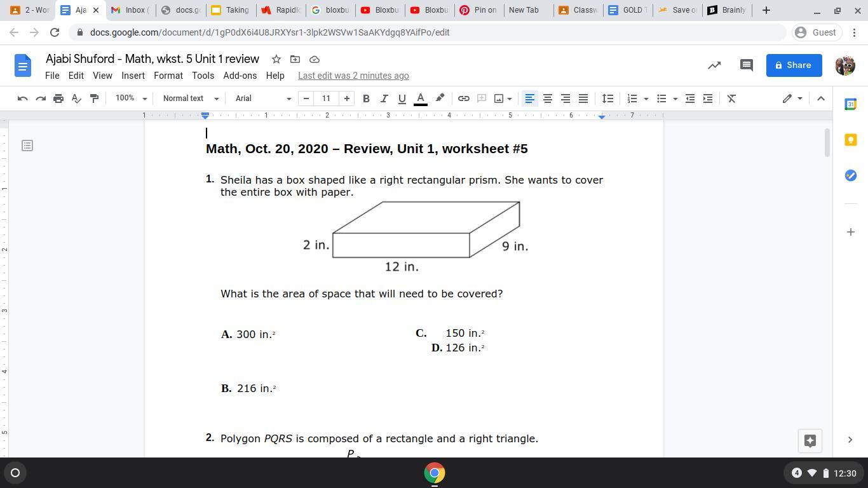The width and height of the screenshot is (868, 488).
Task: Expand the Normal text style dropdown
Action: 190,98
